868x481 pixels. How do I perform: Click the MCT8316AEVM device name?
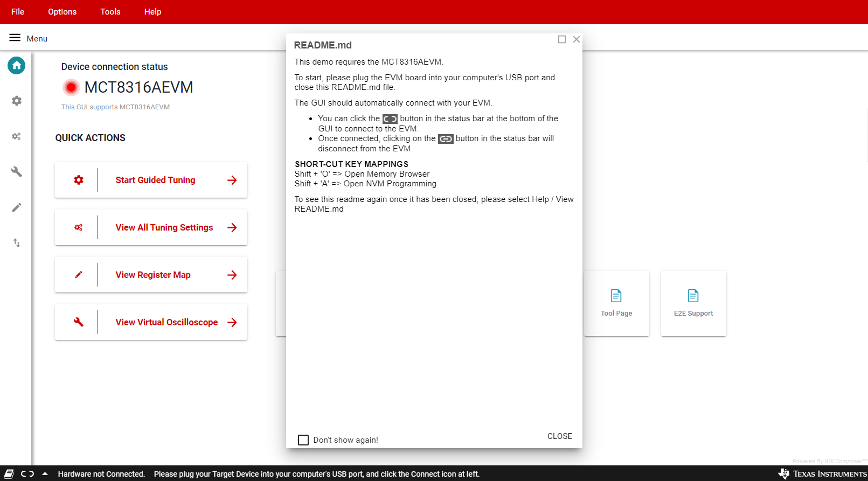pyautogui.click(x=139, y=87)
